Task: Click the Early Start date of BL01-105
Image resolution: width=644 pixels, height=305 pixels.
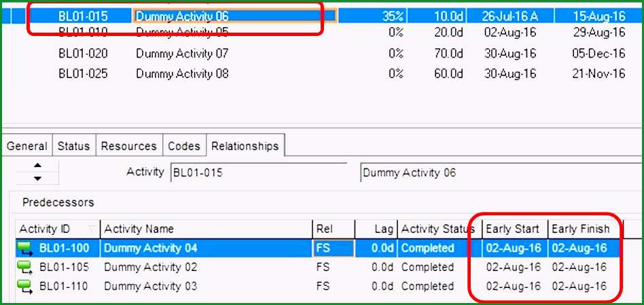Action: pyautogui.click(x=514, y=267)
